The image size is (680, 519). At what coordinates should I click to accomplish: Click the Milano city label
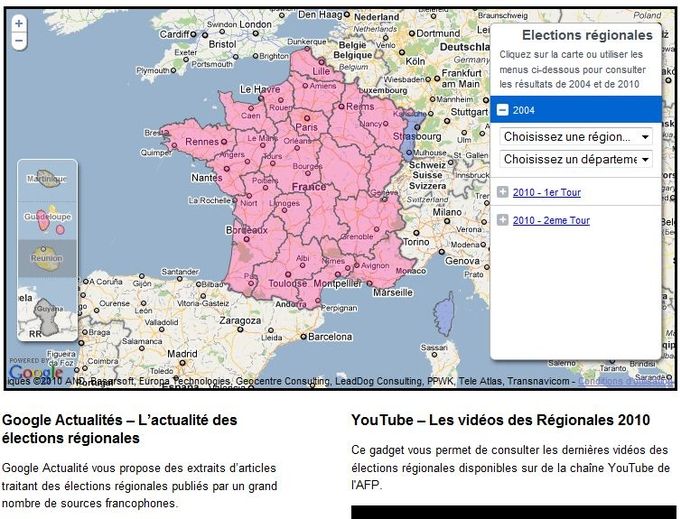pos(447,212)
